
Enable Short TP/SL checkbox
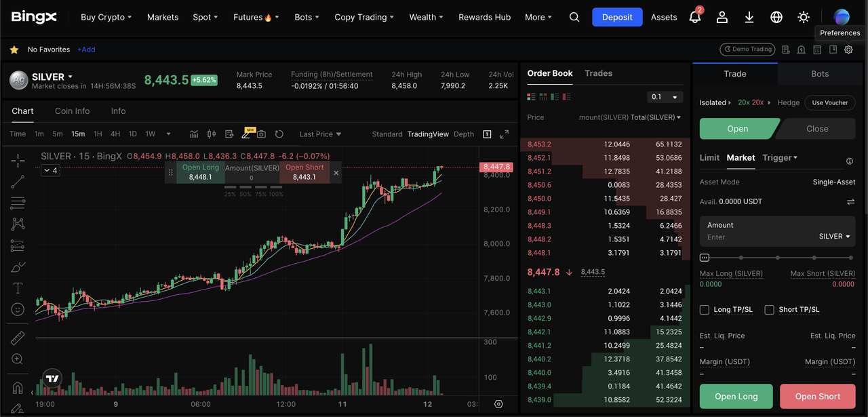(x=769, y=310)
